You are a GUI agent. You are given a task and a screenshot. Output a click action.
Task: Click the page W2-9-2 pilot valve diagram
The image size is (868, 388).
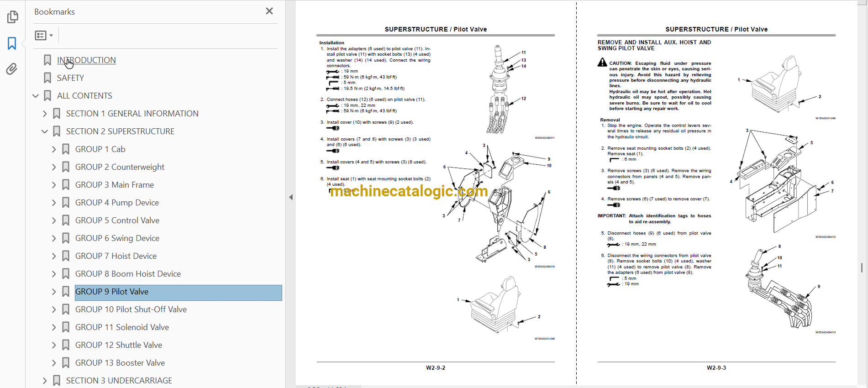point(506,90)
